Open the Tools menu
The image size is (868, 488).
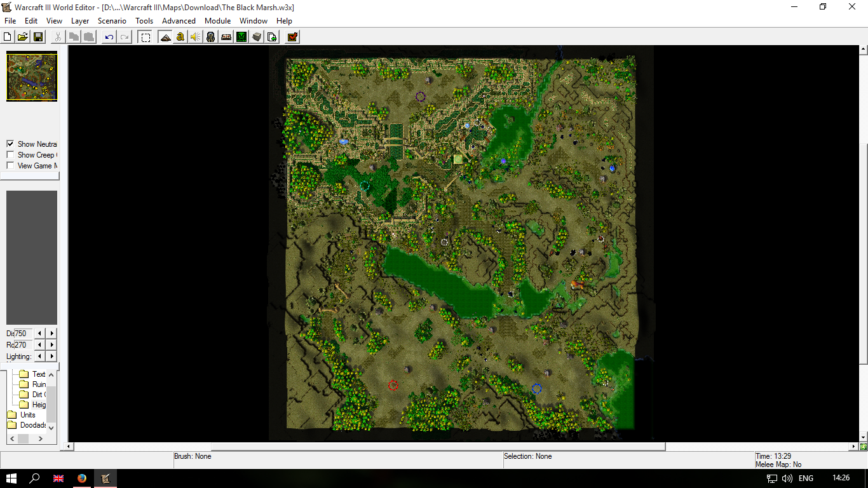pos(144,21)
